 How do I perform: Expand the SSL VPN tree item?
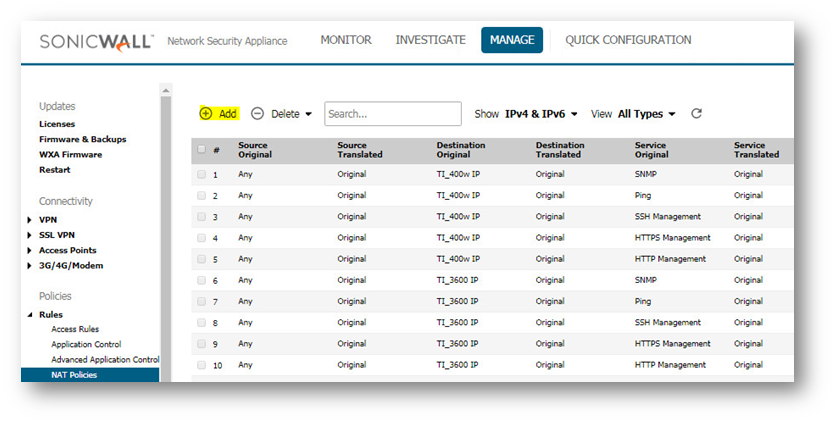click(x=30, y=235)
